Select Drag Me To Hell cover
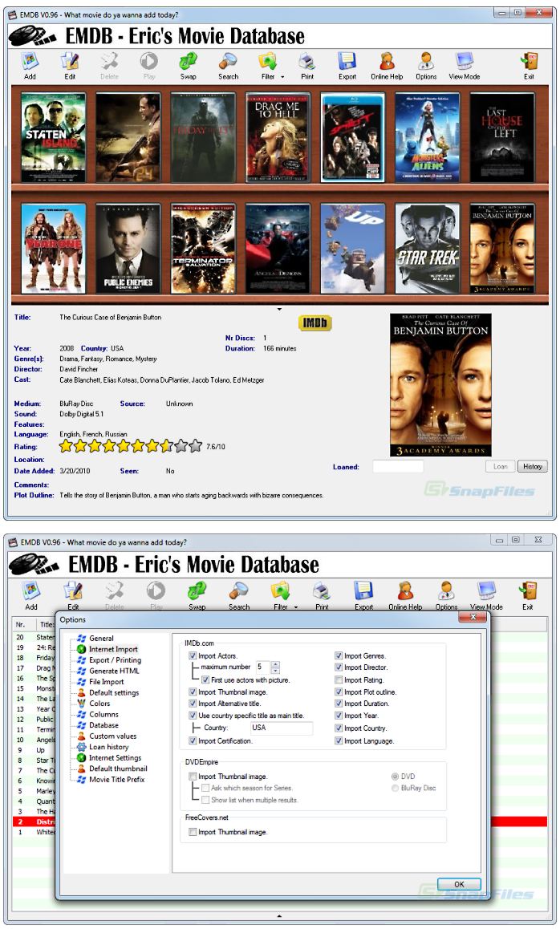 278,137
